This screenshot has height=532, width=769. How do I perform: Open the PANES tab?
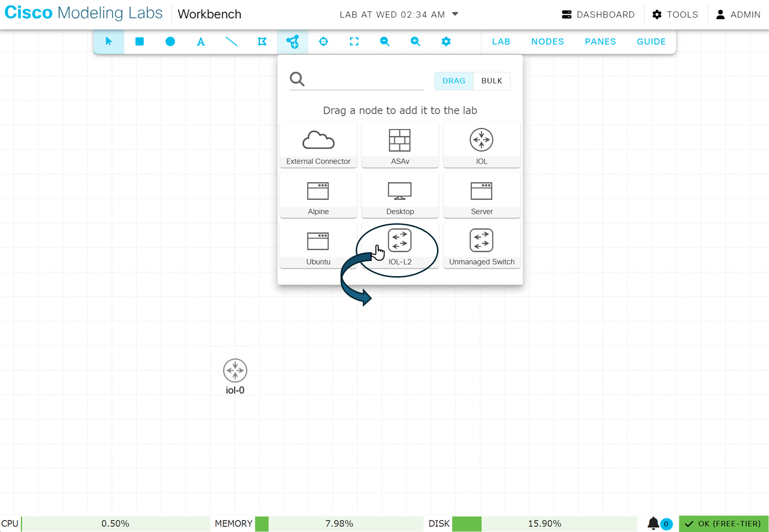click(601, 42)
